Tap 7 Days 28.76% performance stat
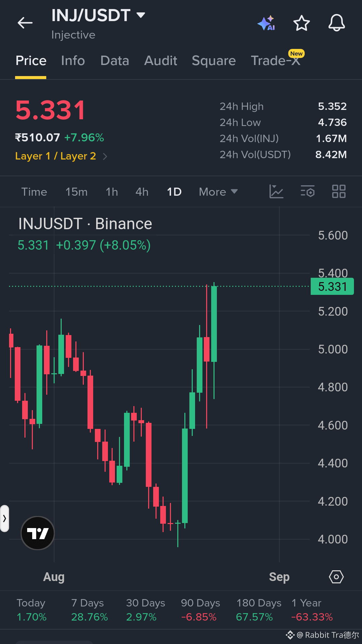The width and height of the screenshot is (362, 644). [x=89, y=610]
